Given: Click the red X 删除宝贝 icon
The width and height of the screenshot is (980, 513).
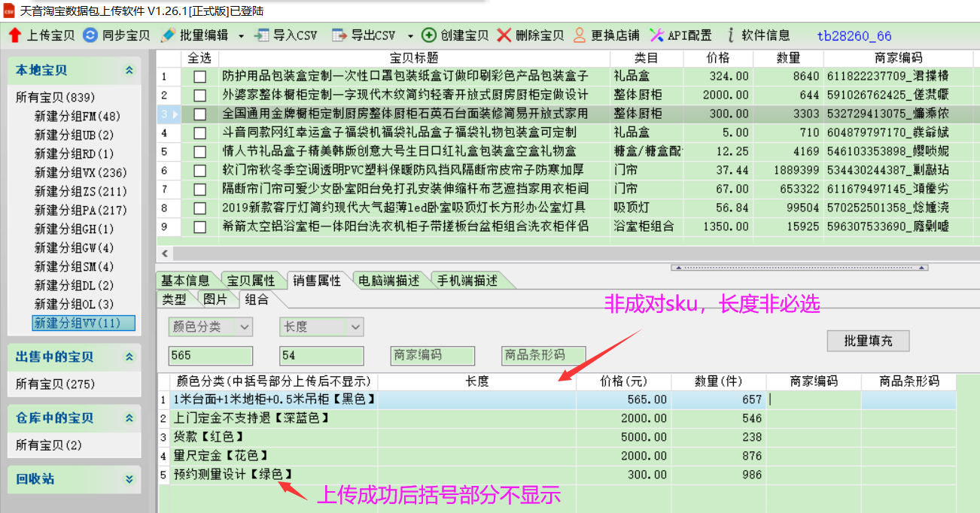Looking at the screenshot, I should coord(504,35).
